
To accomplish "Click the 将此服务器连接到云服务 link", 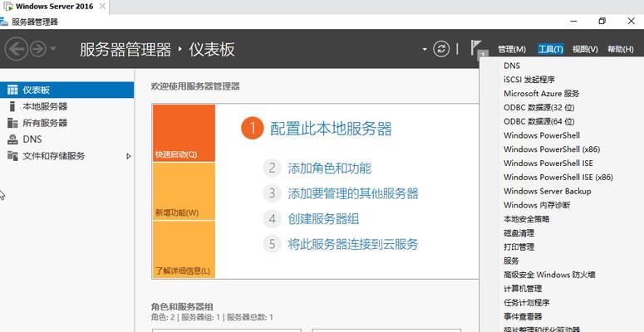I will tap(353, 244).
